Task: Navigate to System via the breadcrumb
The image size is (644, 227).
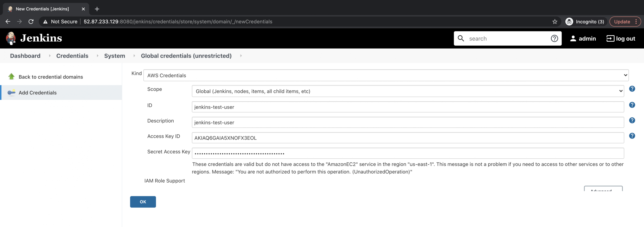Action: click(114, 56)
